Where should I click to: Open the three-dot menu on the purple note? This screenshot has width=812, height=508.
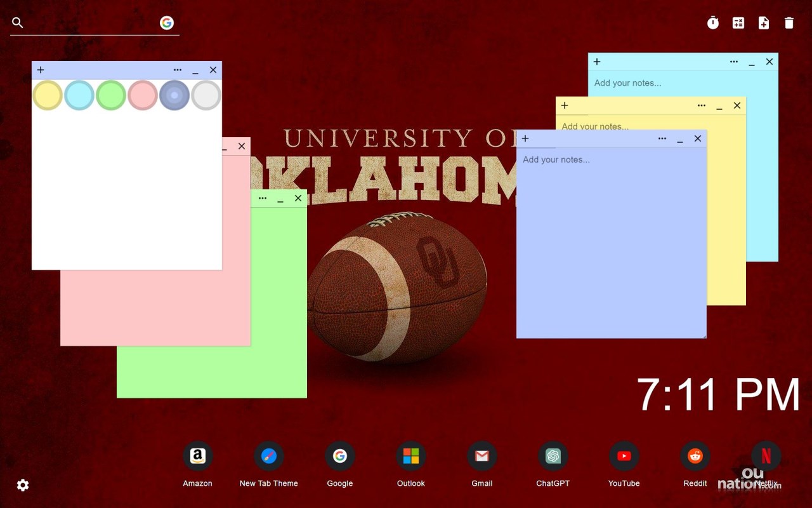tap(662, 138)
